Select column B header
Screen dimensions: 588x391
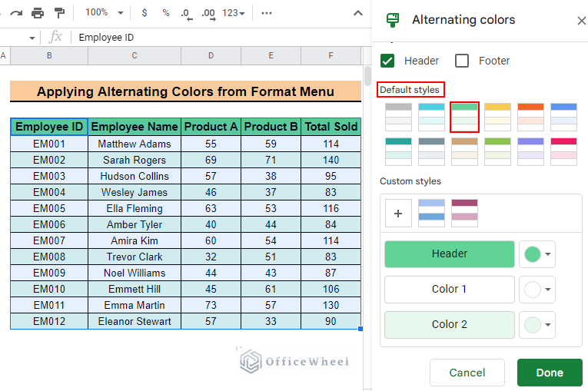coord(49,56)
